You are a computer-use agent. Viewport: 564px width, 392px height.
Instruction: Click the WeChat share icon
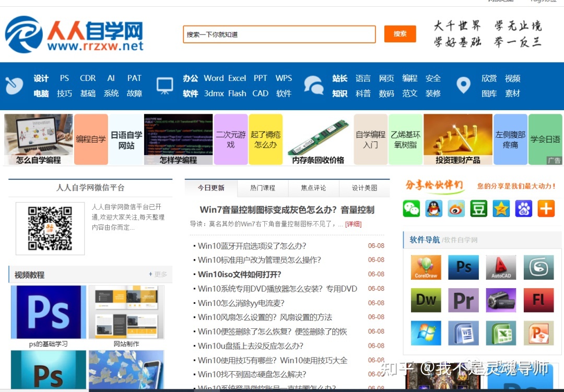[411, 209]
